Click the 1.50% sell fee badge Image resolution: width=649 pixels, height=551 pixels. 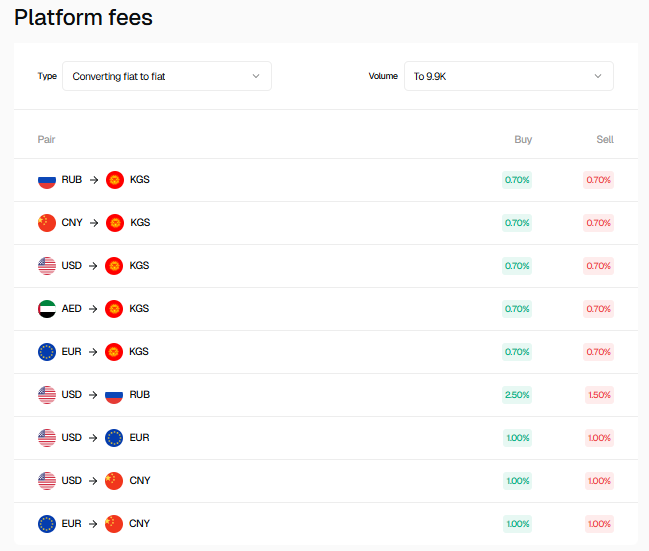click(x=599, y=395)
